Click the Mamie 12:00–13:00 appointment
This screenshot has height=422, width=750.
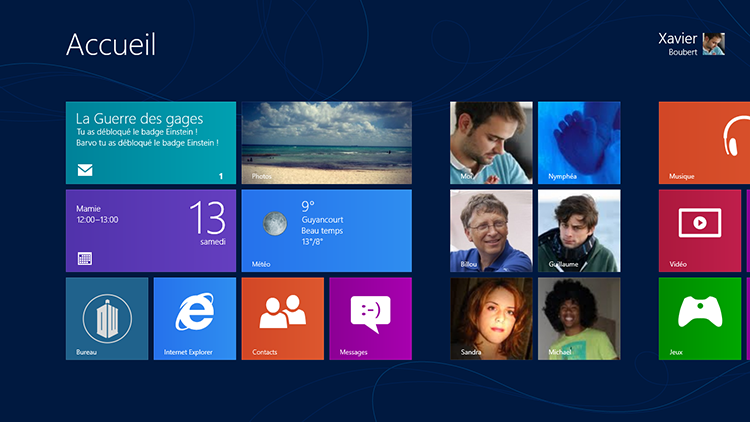point(97,214)
